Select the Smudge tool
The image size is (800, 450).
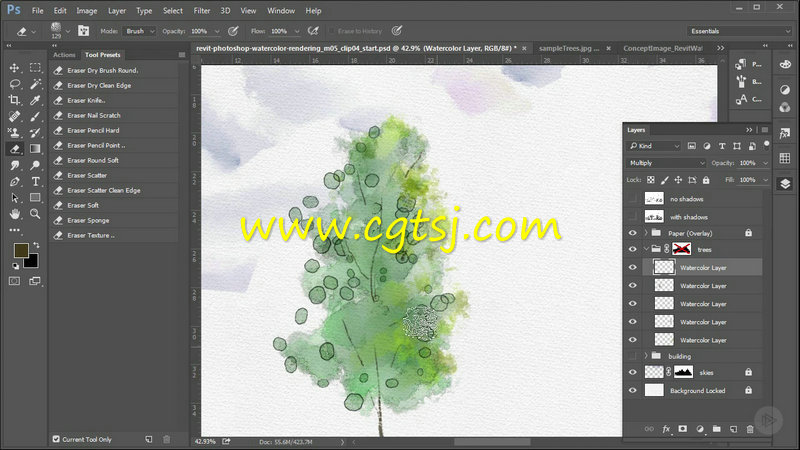14,165
